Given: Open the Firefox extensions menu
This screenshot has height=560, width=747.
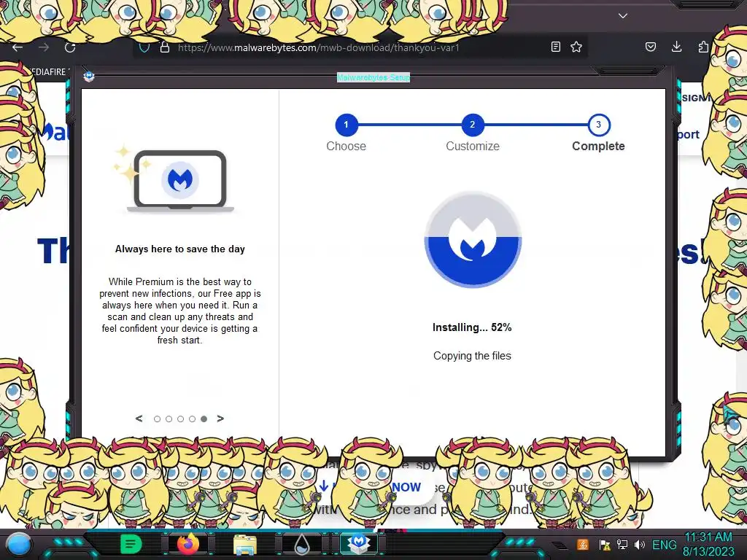Looking at the screenshot, I should (703, 47).
